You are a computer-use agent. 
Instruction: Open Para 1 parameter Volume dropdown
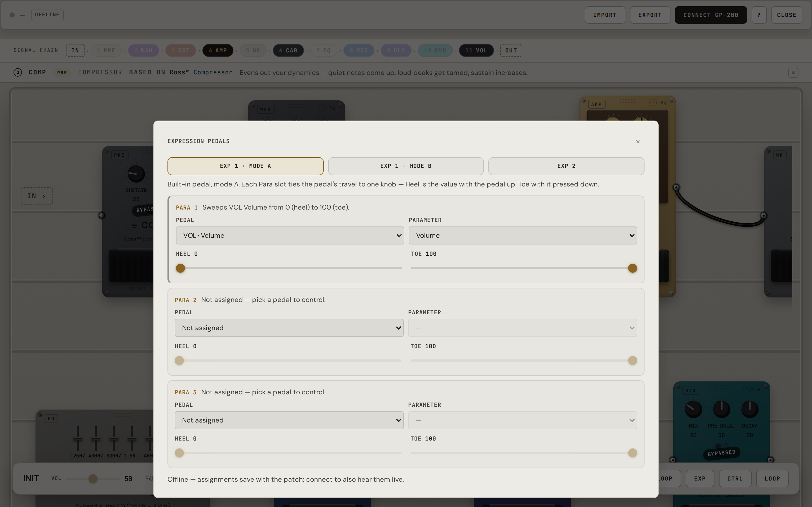[x=523, y=235]
